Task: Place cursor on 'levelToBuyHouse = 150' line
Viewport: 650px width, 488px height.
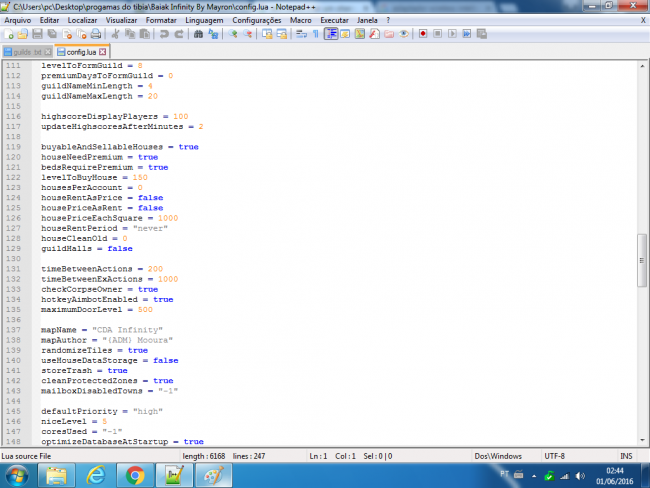Action: pyautogui.click(x=94, y=177)
